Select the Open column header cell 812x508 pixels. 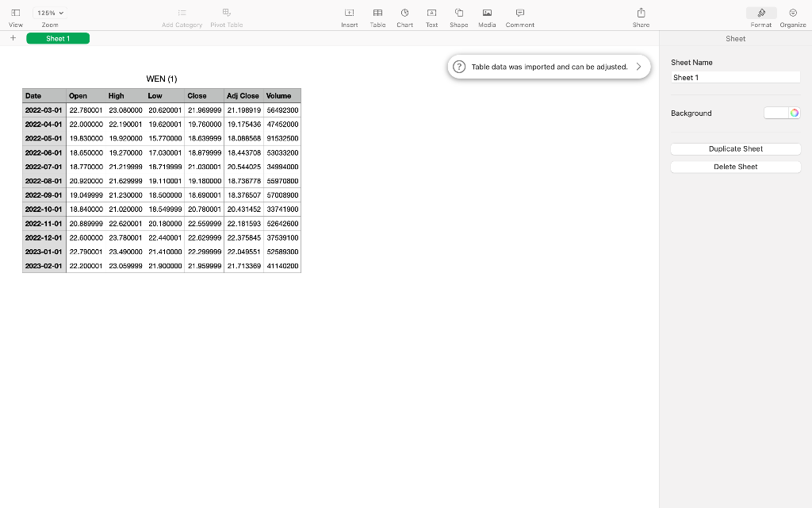point(86,96)
